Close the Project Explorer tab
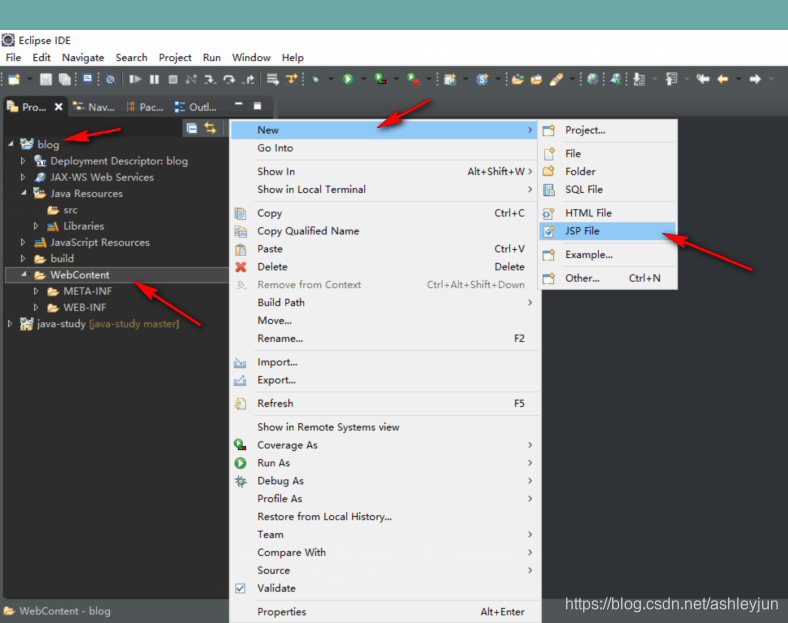The width and height of the screenshot is (788, 623). click(x=59, y=107)
